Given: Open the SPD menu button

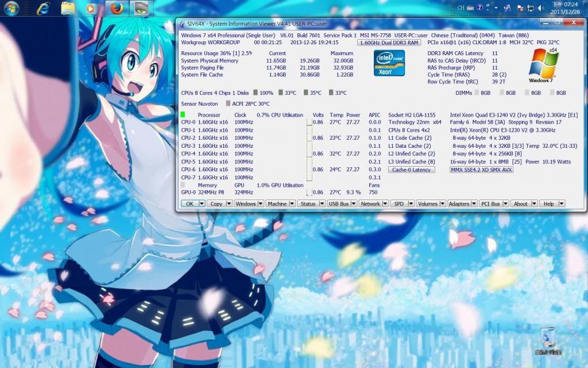Looking at the screenshot, I should (399, 204).
